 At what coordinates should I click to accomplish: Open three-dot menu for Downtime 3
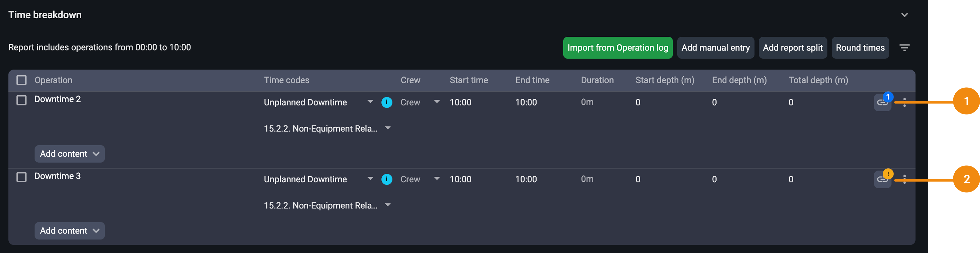[904, 179]
